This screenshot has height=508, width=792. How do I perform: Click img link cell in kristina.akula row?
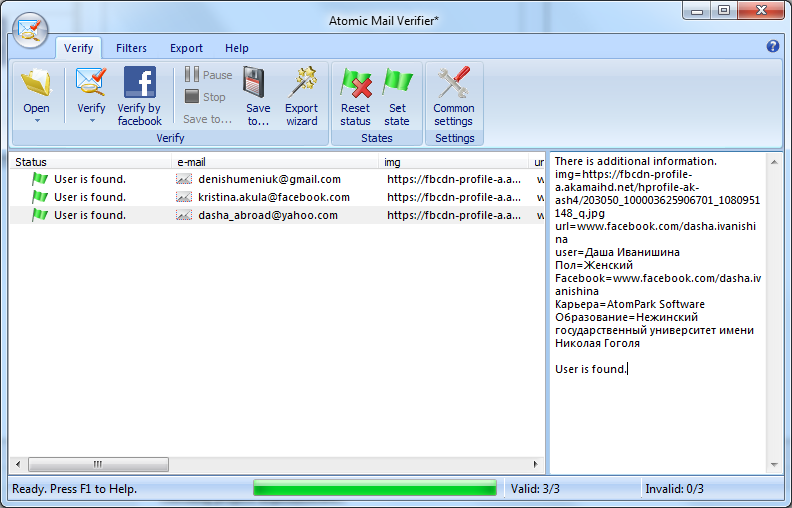click(454, 197)
